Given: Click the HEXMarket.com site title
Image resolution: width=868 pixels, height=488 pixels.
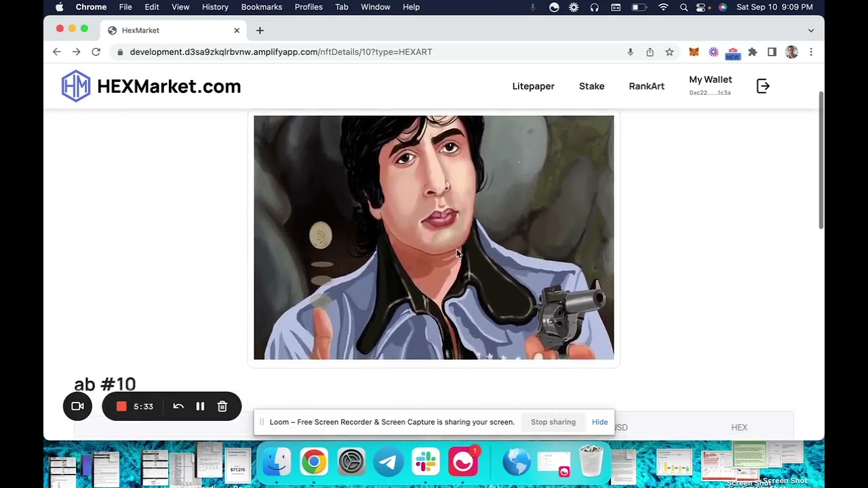Looking at the screenshot, I should click(169, 86).
